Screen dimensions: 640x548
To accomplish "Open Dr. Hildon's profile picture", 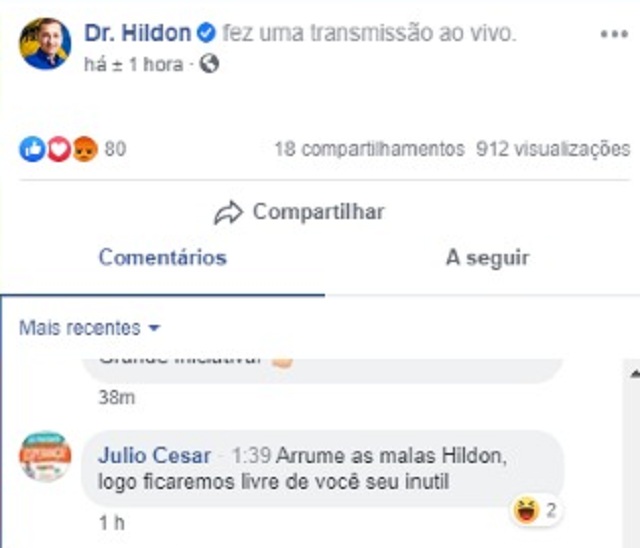I will point(45,44).
